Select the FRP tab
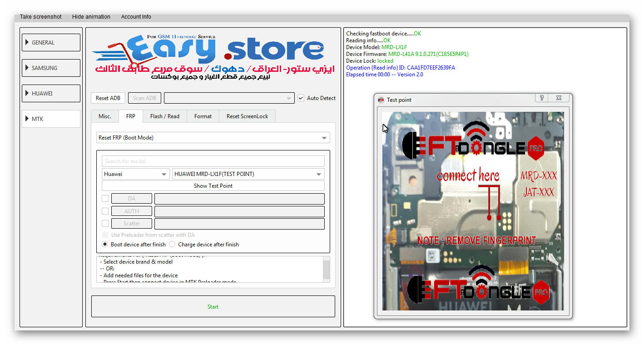This screenshot has width=644, height=345. tap(130, 116)
